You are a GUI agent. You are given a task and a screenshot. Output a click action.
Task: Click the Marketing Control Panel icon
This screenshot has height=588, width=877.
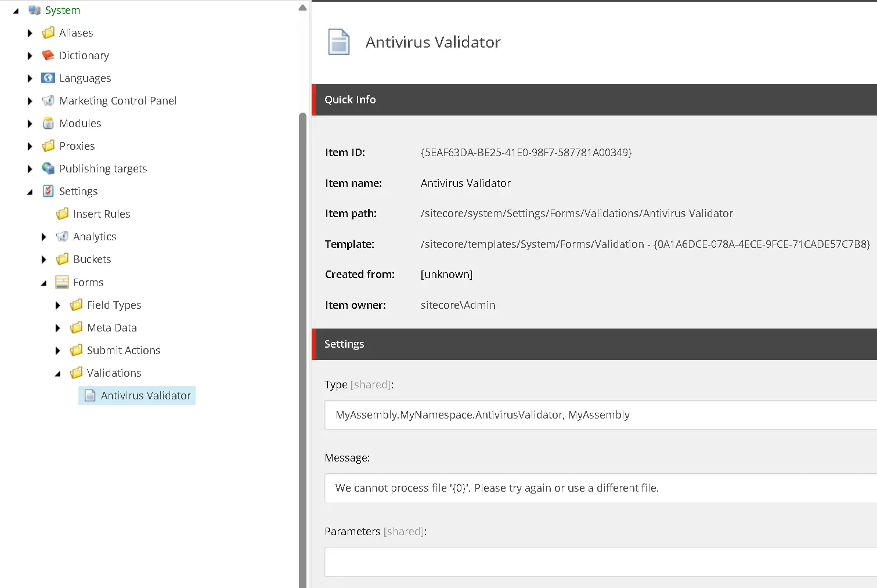point(48,101)
